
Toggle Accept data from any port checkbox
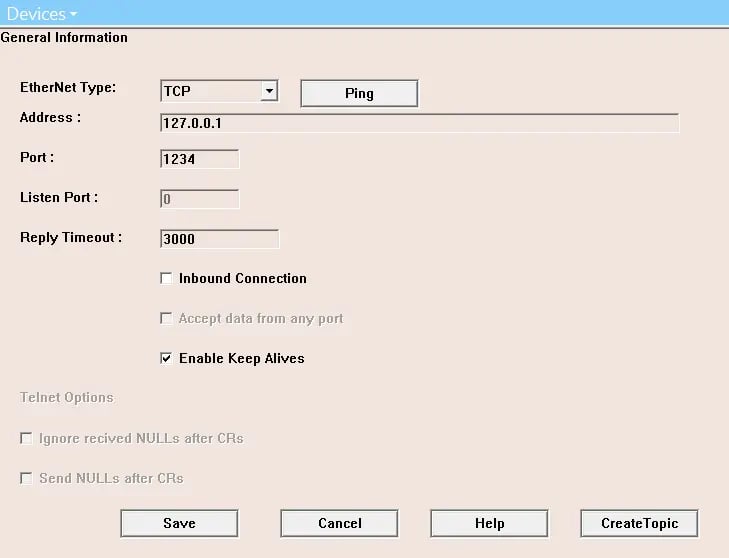click(x=166, y=318)
